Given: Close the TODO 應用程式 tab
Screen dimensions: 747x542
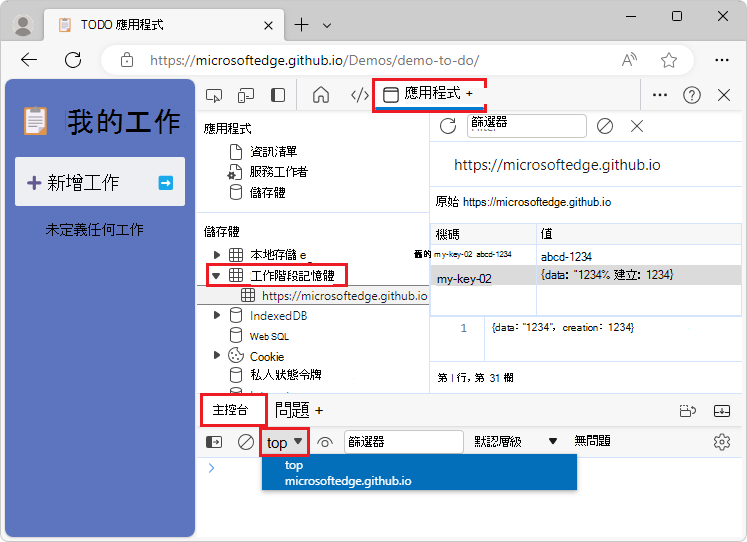Looking at the screenshot, I should tap(268, 25).
